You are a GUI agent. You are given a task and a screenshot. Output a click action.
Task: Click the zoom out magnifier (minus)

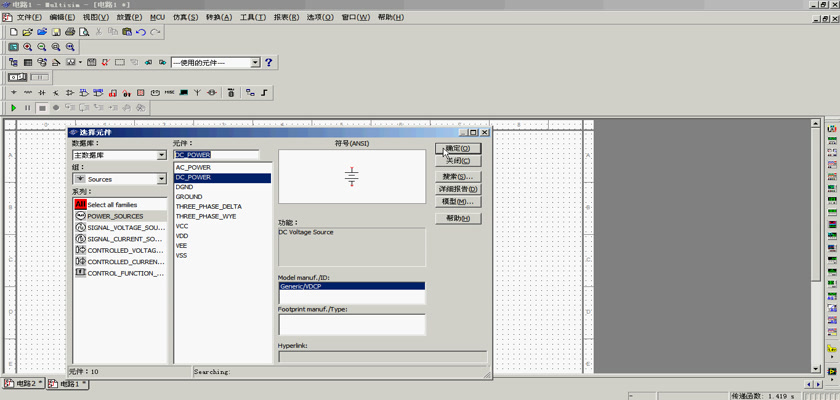click(41, 47)
